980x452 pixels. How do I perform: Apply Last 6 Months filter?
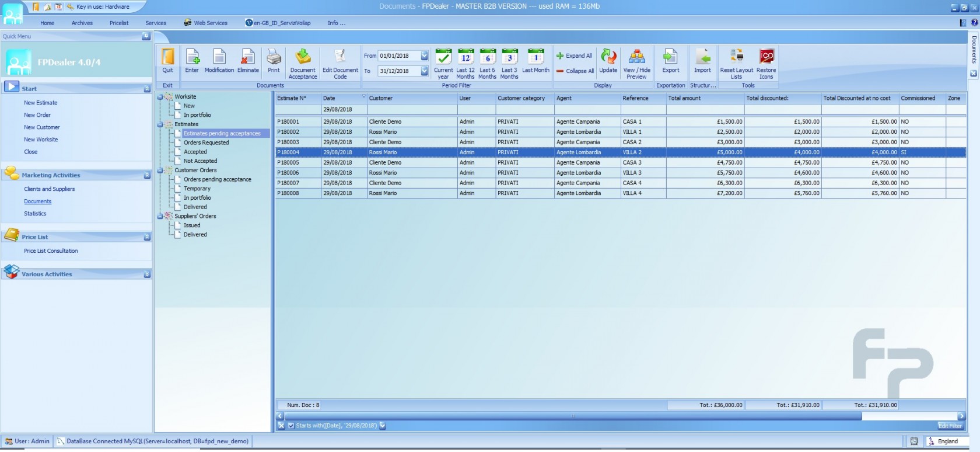487,64
